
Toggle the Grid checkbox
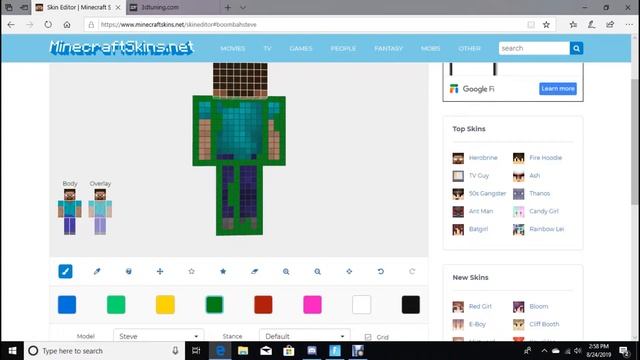tap(368, 337)
